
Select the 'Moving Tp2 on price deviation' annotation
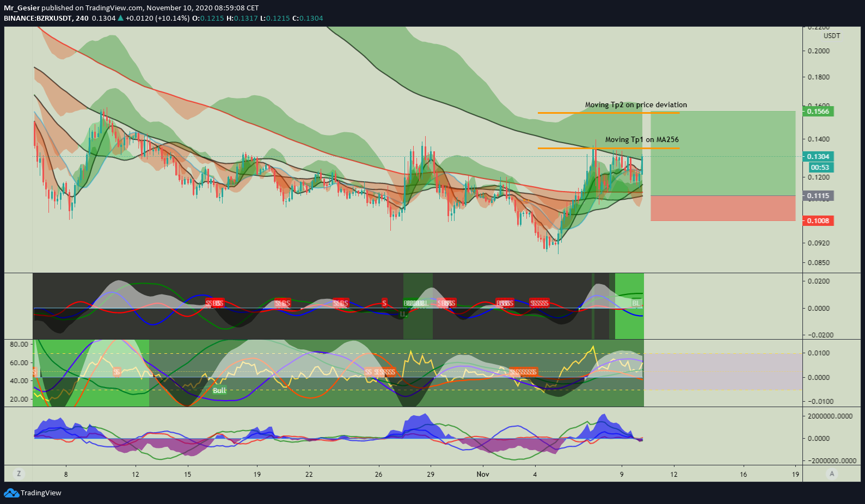(636, 105)
